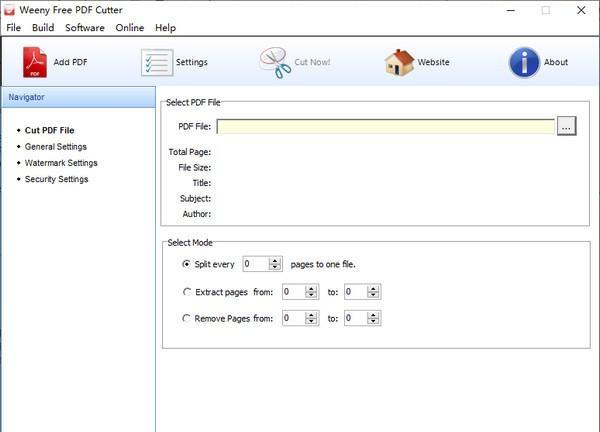Screen dimensions: 600x432
Task: Click the PDF File path field
Action: point(386,126)
